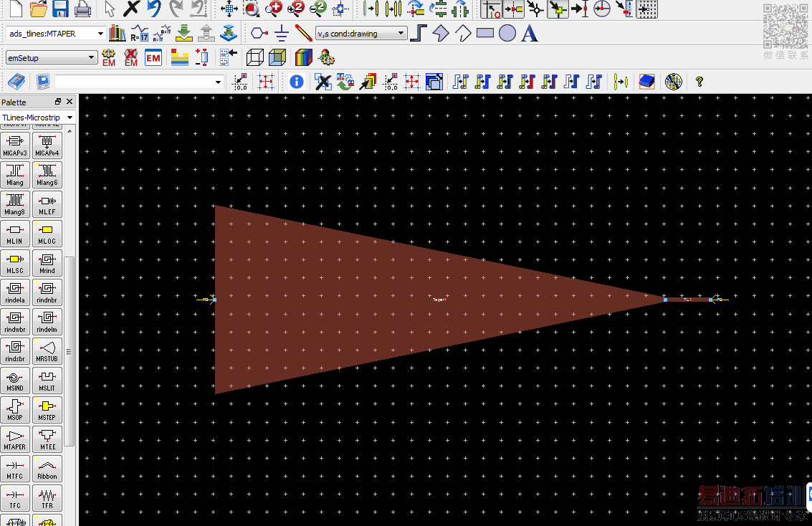Image resolution: width=812 pixels, height=526 pixels.
Task: Select the Mrind palette component
Action: click(47, 263)
